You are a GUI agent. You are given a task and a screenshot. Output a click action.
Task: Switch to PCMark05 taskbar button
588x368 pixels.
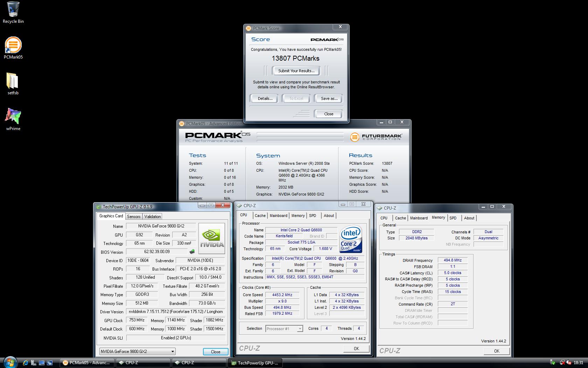tap(87, 363)
